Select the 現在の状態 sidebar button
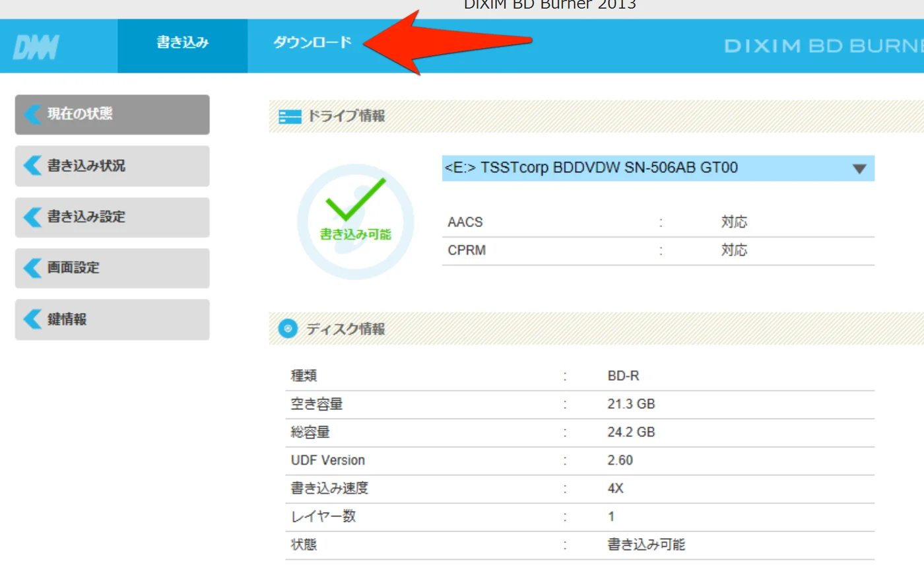The image size is (924, 575). pos(112,114)
